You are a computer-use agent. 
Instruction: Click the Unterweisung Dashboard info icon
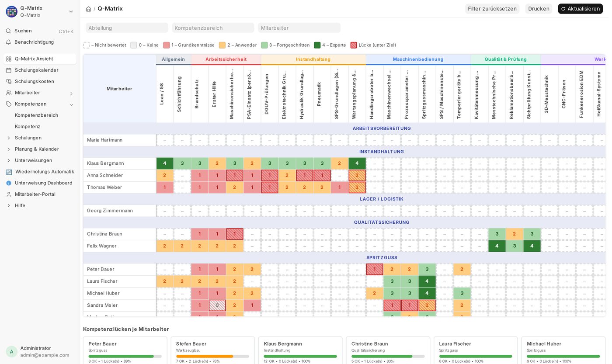click(x=9, y=183)
